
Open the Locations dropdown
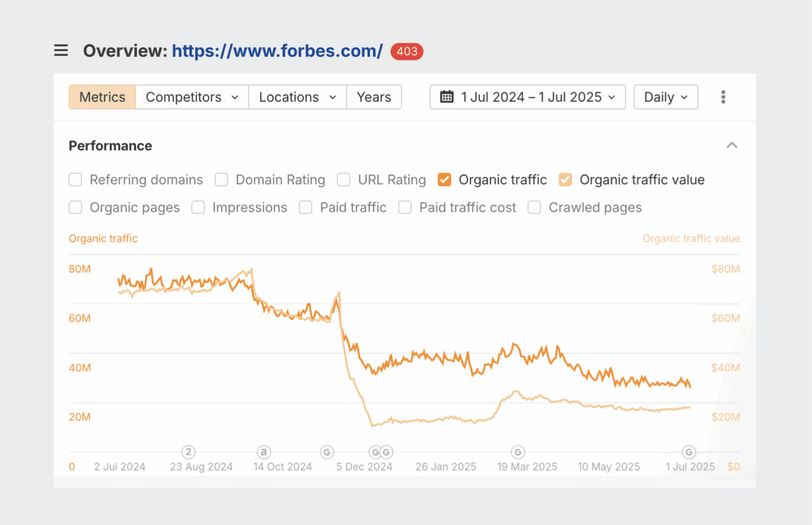coord(298,97)
